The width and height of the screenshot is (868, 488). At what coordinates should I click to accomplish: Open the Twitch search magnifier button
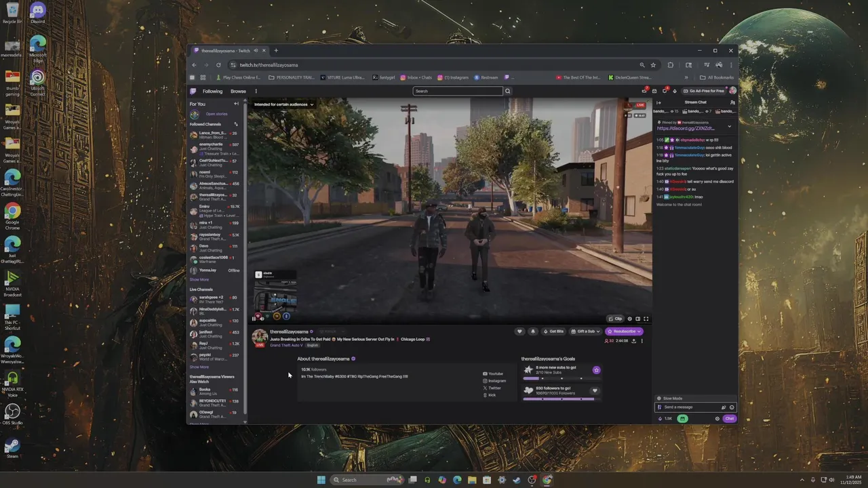coord(507,91)
